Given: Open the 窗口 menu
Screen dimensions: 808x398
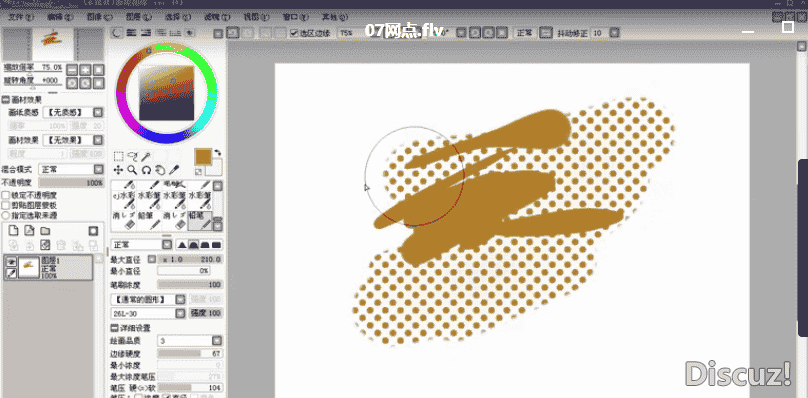Looking at the screenshot, I should [295, 17].
